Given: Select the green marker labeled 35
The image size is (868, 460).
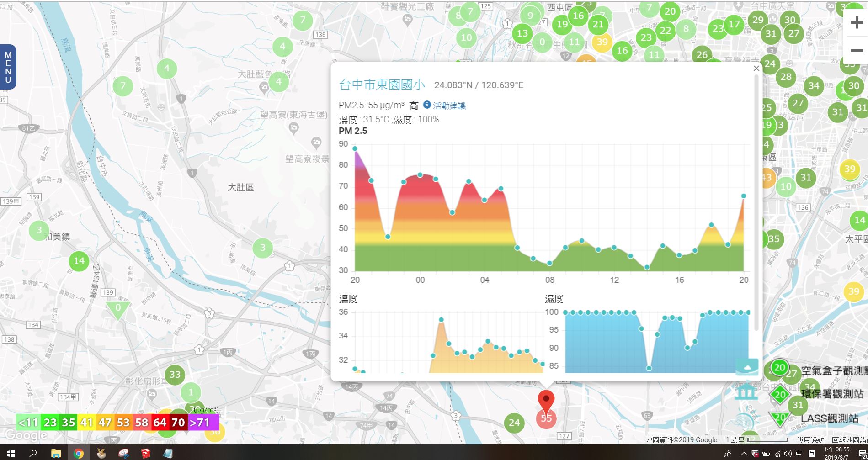Looking at the screenshot, I should (x=773, y=239).
